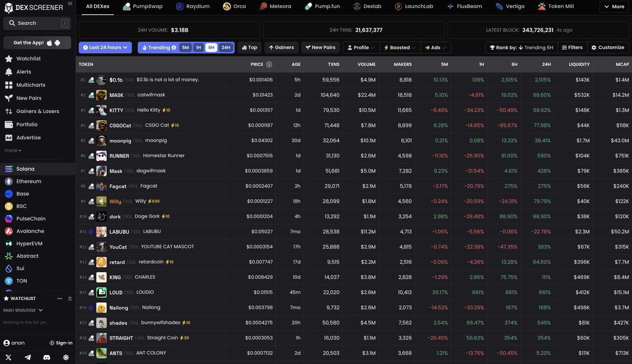Select the Vertigo DEX tab
The width and height of the screenshot is (632, 364).
coord(510,6)
